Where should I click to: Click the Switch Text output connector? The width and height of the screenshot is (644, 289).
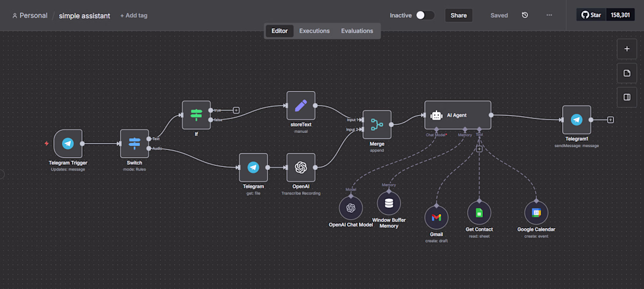149,139
